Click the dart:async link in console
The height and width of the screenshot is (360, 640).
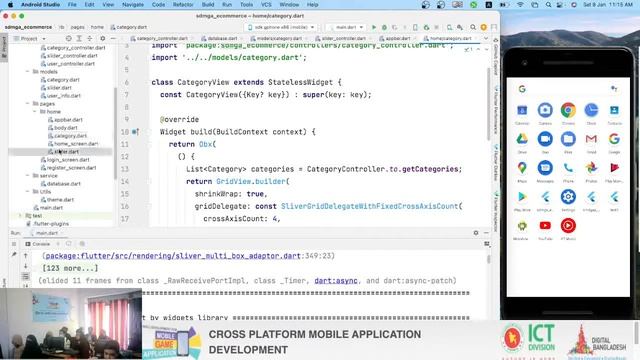click(x=336, y=281)
